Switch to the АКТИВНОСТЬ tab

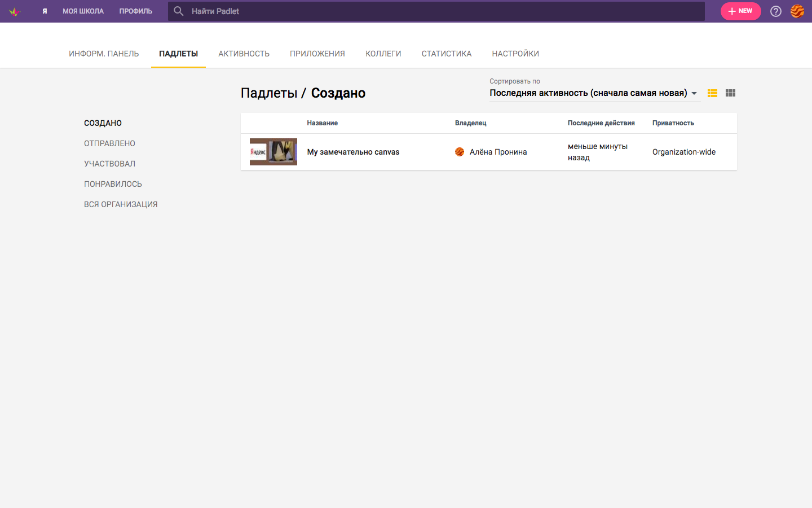[244, 53]
